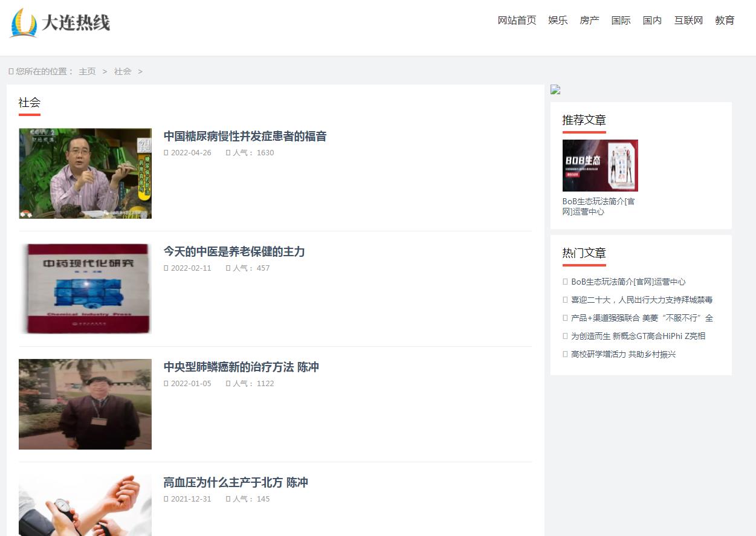
Task: Open article 今天的中医是养老保健的主力
Action: [234, 252]
